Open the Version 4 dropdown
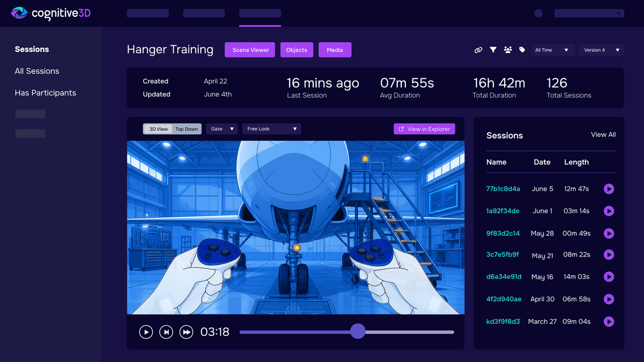The width and height of the screenshot is (644, 362). tap(601, 50)
